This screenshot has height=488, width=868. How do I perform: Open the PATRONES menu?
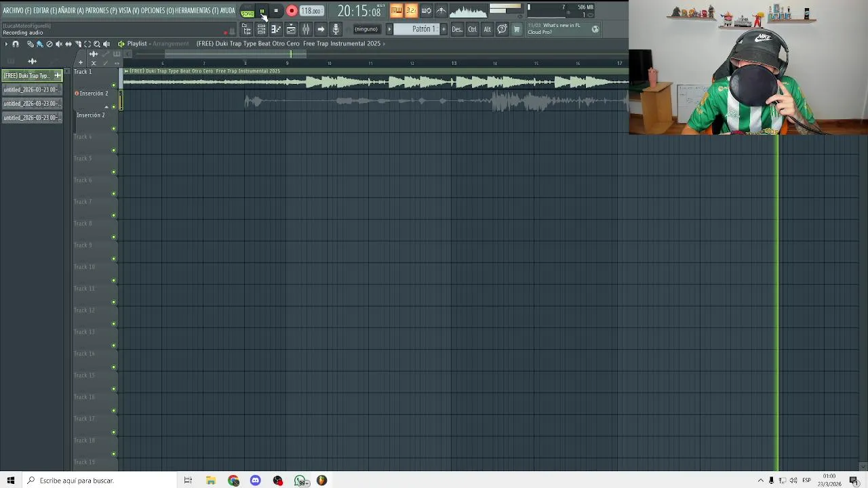pyautogui.click(x=101, y=11)
